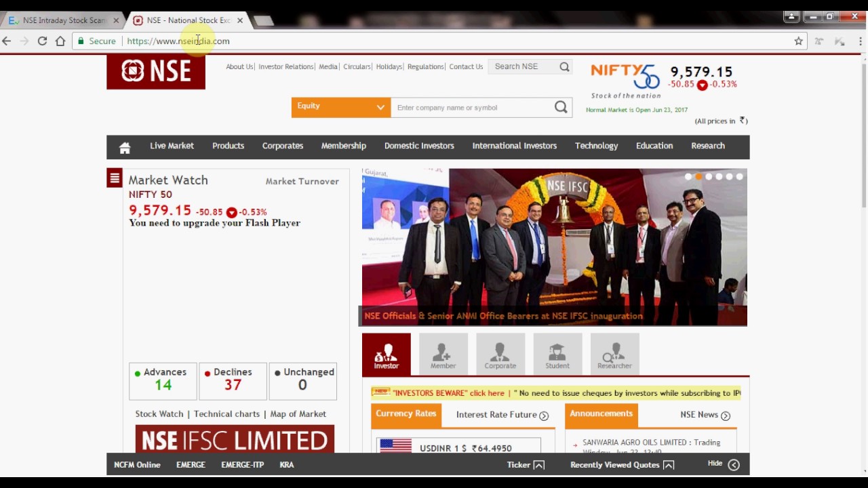Open the Holidays link
The width and height of the screenshot is (868, 488).
[389, 66]
